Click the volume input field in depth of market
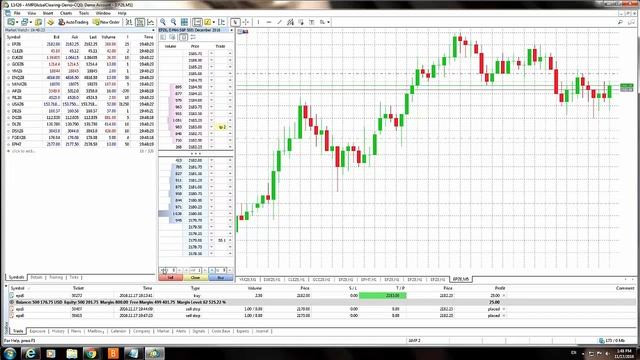 (195, 270)
